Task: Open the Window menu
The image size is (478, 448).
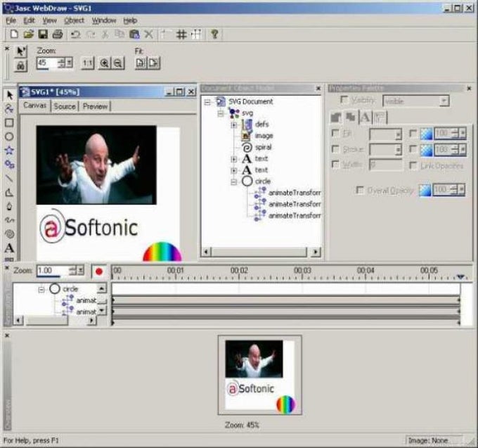Action: point(104,20)
